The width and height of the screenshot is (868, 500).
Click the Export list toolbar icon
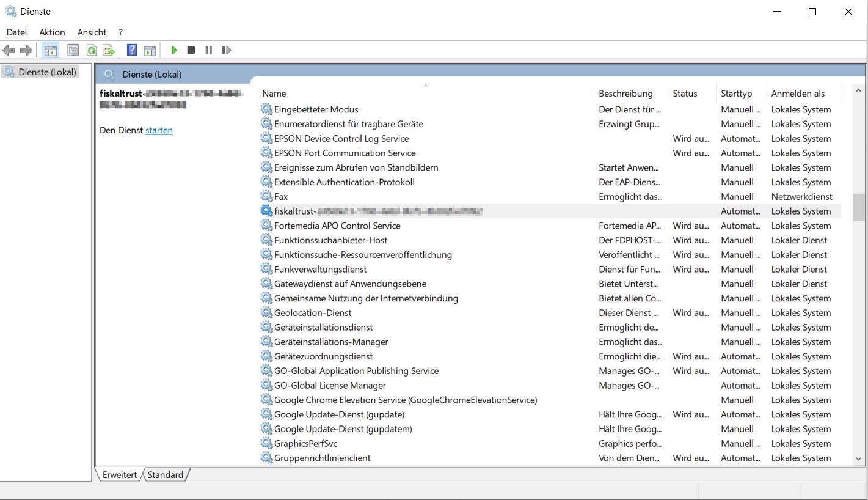click(x=109, y=50)
